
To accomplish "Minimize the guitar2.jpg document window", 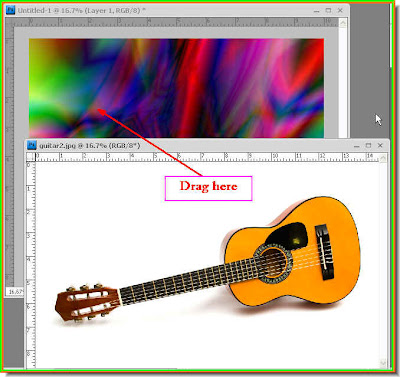I will coord(357,146).
